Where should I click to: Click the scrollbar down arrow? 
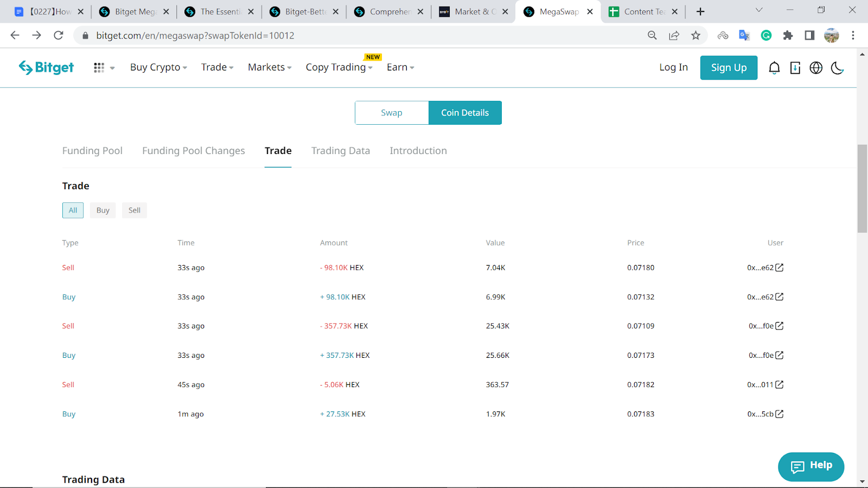point(862,482)
